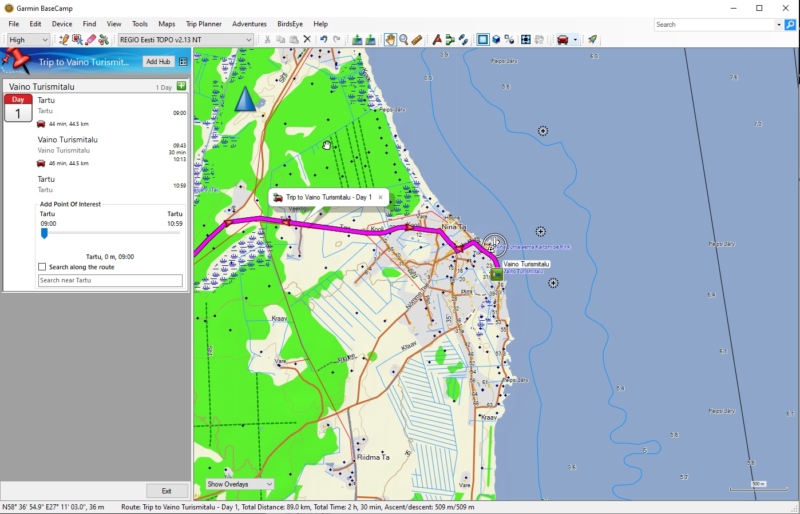Click the route time slider handle
The image size is (800, 514).
44,233
